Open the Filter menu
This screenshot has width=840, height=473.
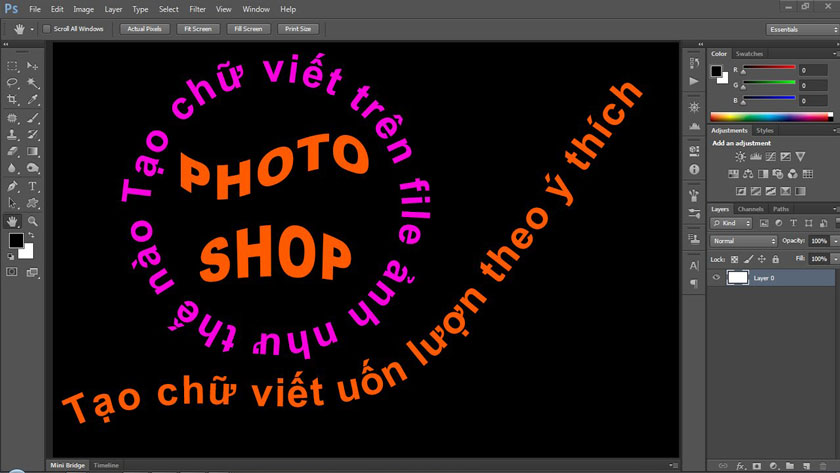pyautogui.click(x=197, y=9)
